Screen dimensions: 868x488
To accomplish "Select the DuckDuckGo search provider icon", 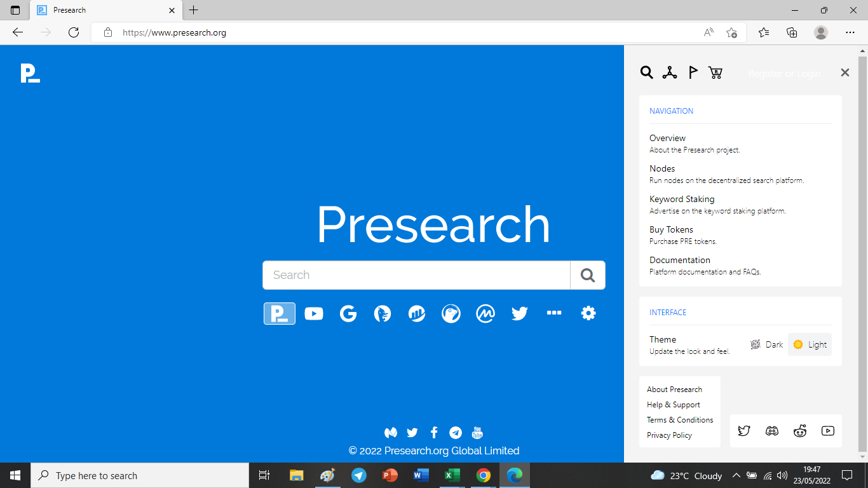I will (x=383, y=313).
